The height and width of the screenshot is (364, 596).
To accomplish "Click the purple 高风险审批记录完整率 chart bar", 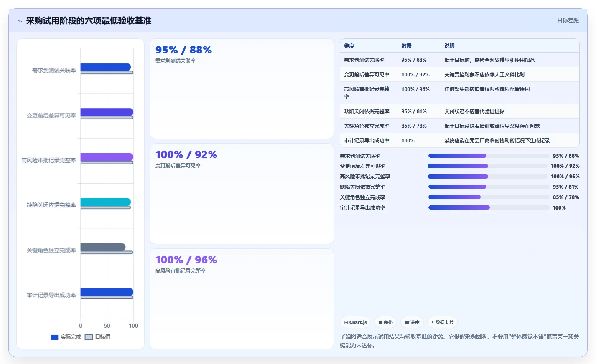I will [x=107, y=157].
